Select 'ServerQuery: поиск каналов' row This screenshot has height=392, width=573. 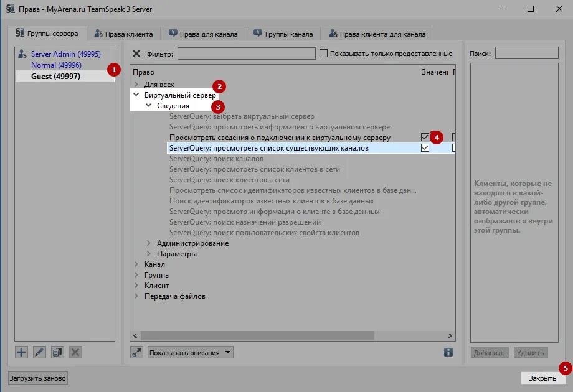[216, 159]
